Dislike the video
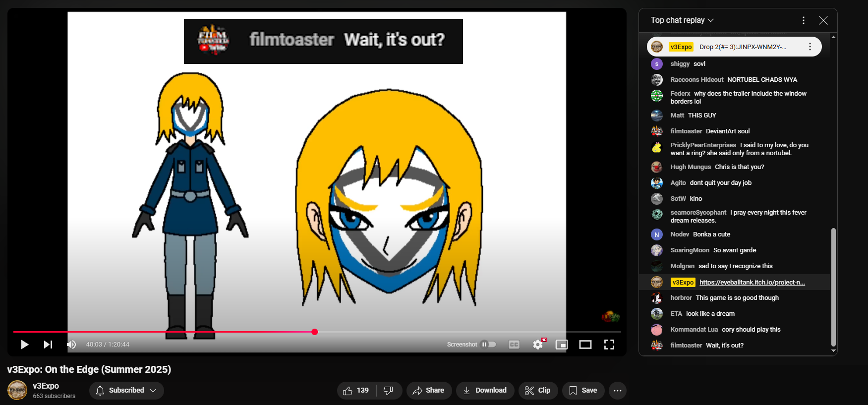Screen dimensions: 868x405 pyautogui.click(x=389, y=391)
